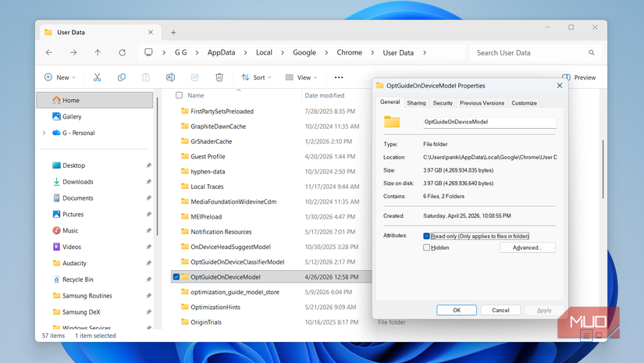Switch to the Customize tab
This screenshot has height=363, width=644.
click(x=524, y=103)
